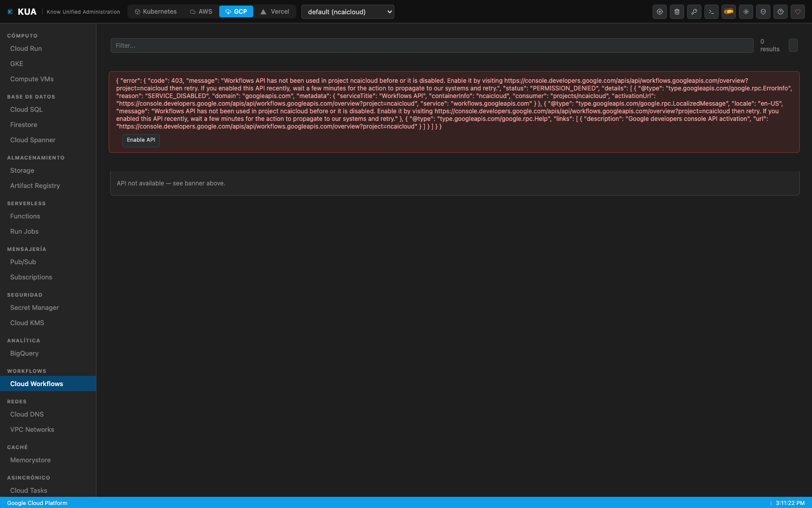Image resolution: width=812 pixels, height=508 pixels.
Task: Click the SERVERLESS section heading
Action: (26, 204)
